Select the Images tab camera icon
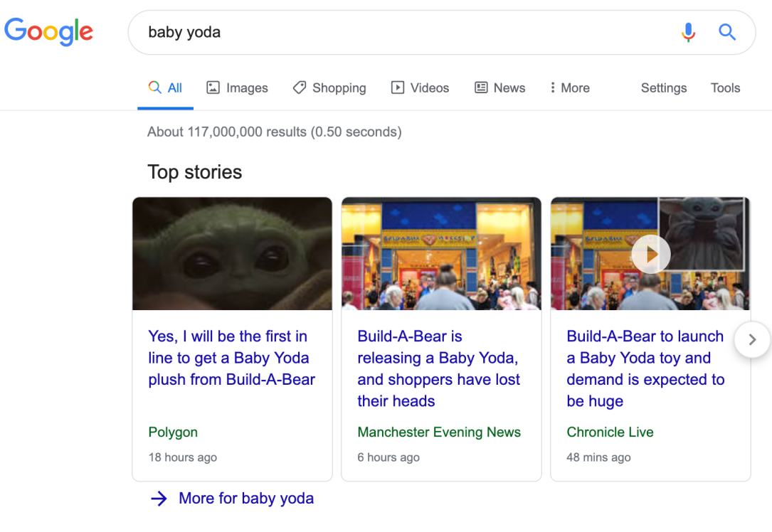This screenshot has height=532, width=772. point(213,87)
